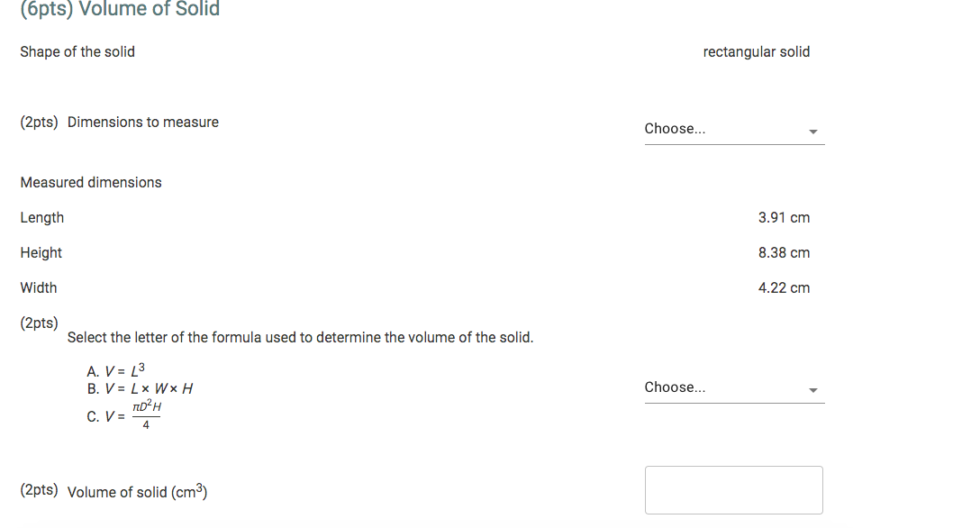Click the Volume of solid input box
The image size is (980, 528).
733,489
